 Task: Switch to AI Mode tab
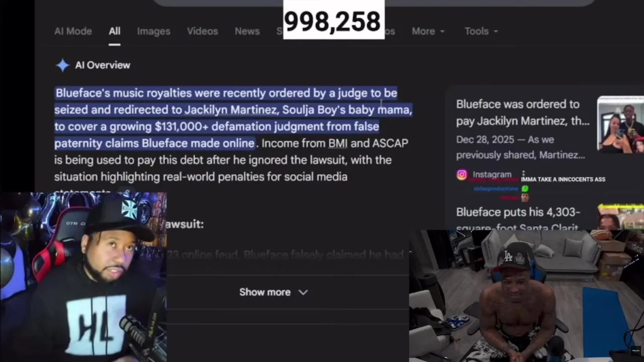73,31
